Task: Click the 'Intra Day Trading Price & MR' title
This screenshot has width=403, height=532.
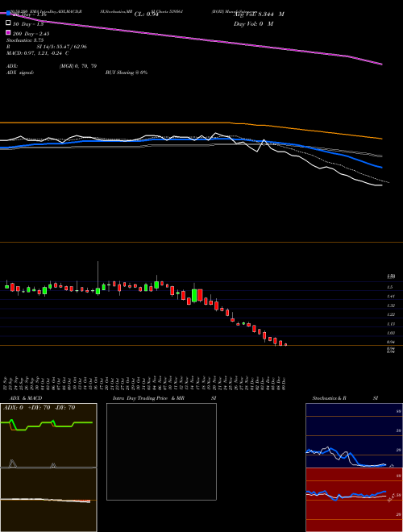Action: click(x=148, y=398)
